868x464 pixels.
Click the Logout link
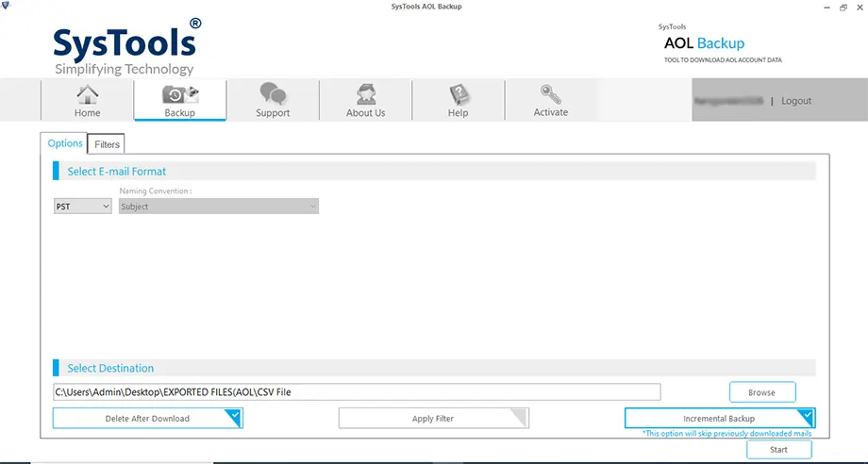[x=796, y=101]
